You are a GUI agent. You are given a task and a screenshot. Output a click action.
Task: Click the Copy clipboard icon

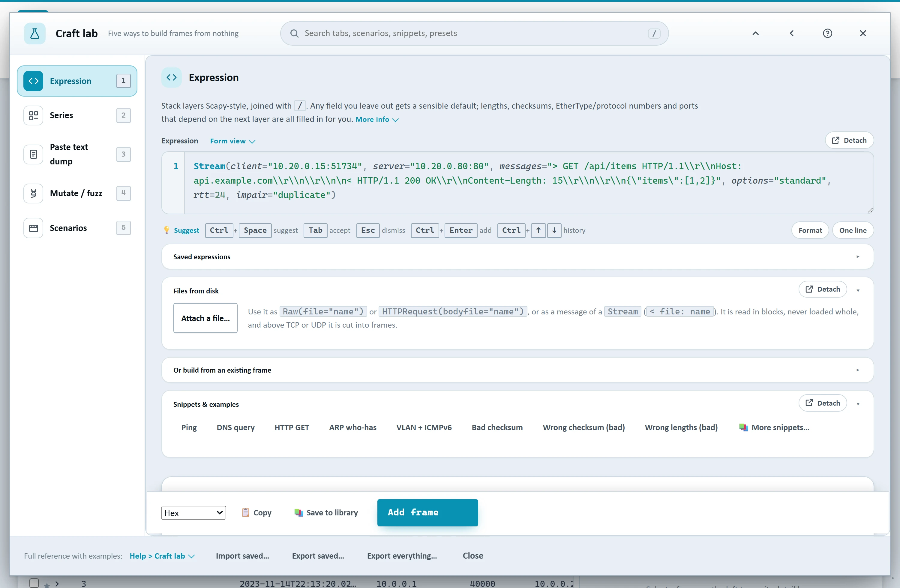[245, 512]
